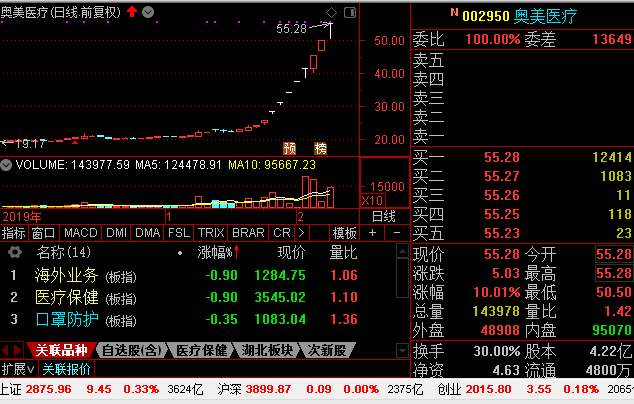Select the 医疗保健 sector row
Viewport: 634px width, 404px height.
pyautogui.click(x=198, y=297)
